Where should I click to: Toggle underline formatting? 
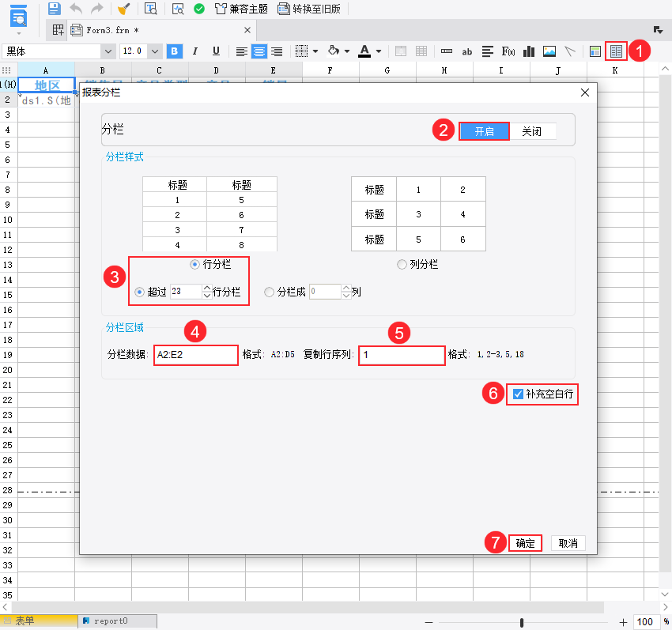tap(216, 51)
